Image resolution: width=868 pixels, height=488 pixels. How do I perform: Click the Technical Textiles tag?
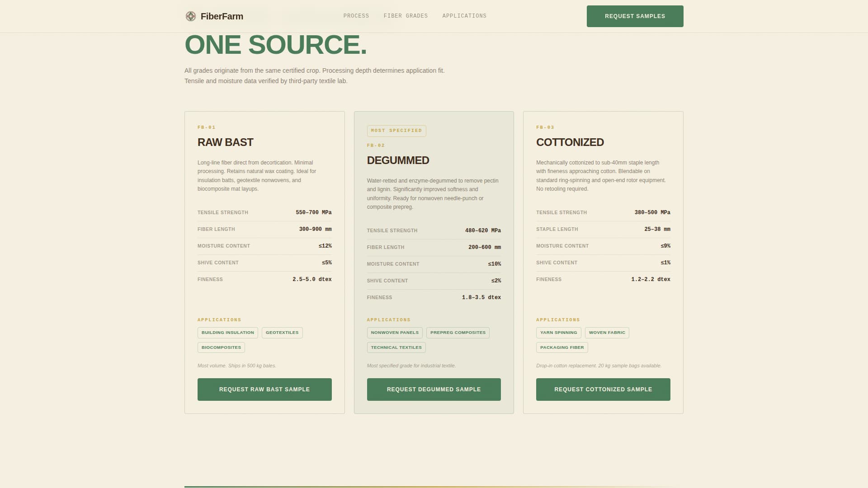396,347
